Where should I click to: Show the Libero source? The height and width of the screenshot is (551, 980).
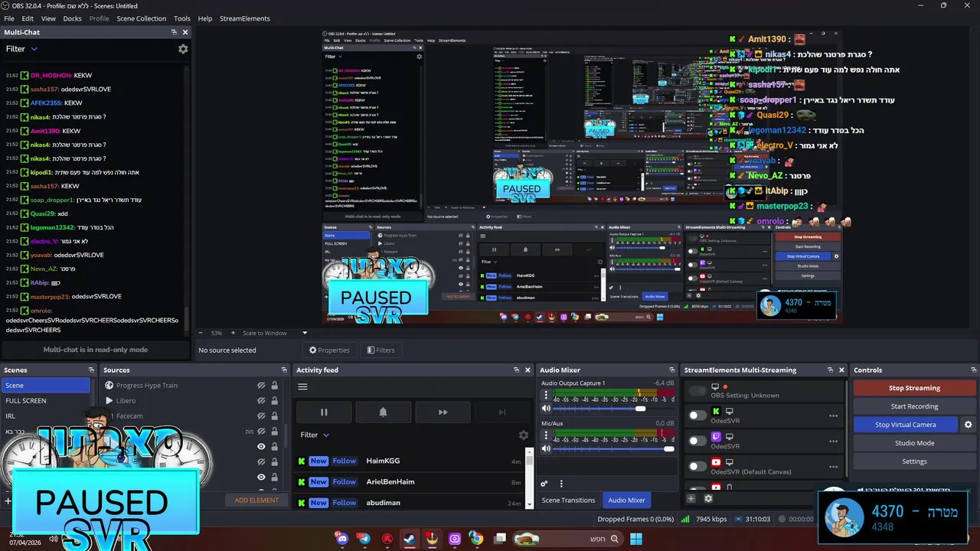[261, 400]
